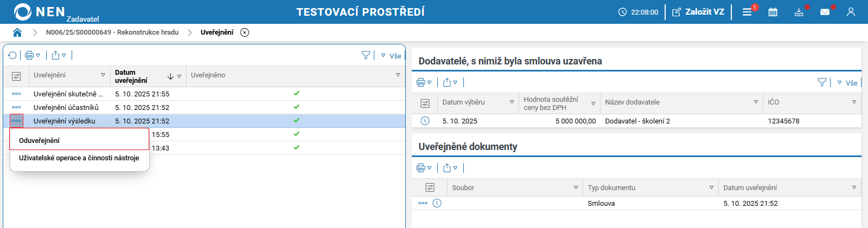Image resolution: width=868 pixels, height=228 pixels.
Task: Open Název dodavatele column filter dropdown
Action: [756, 102]
